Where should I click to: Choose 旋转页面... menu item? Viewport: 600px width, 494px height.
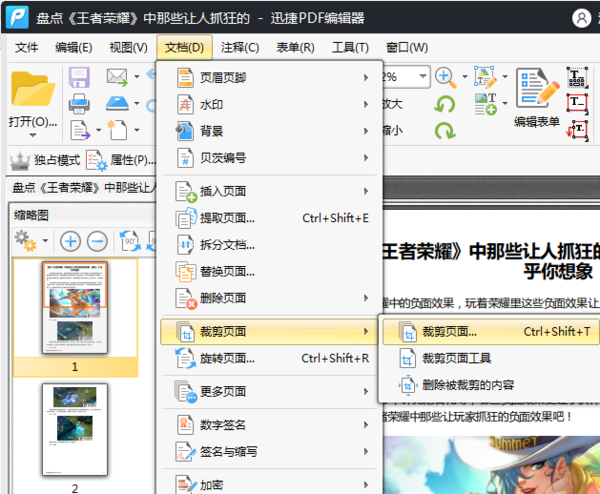point(269,359)
